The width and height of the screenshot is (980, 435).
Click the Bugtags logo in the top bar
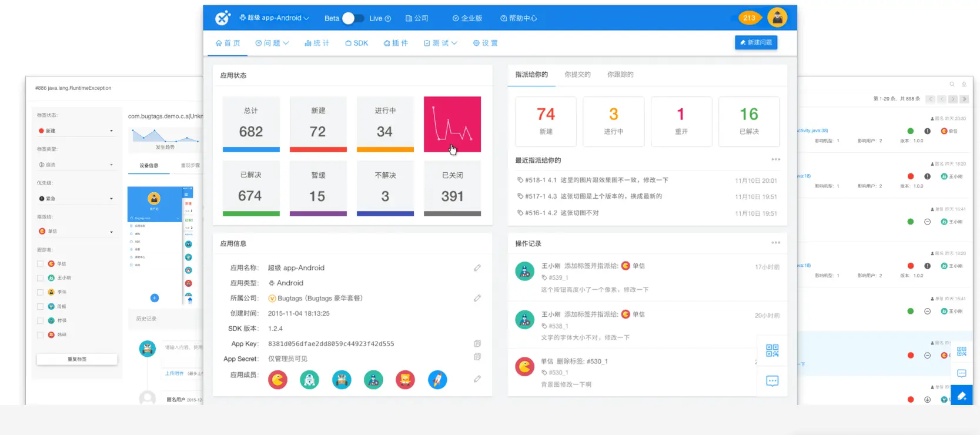pos(223,18)
